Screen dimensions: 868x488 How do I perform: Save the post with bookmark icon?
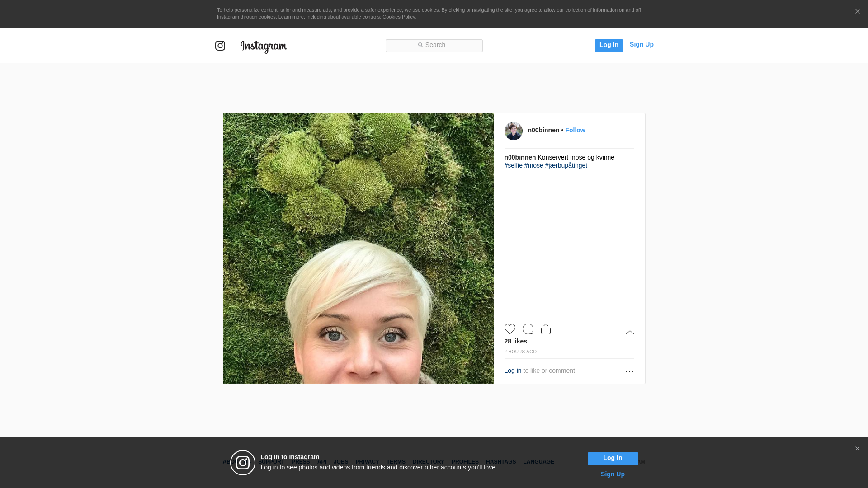coord(630,329)
